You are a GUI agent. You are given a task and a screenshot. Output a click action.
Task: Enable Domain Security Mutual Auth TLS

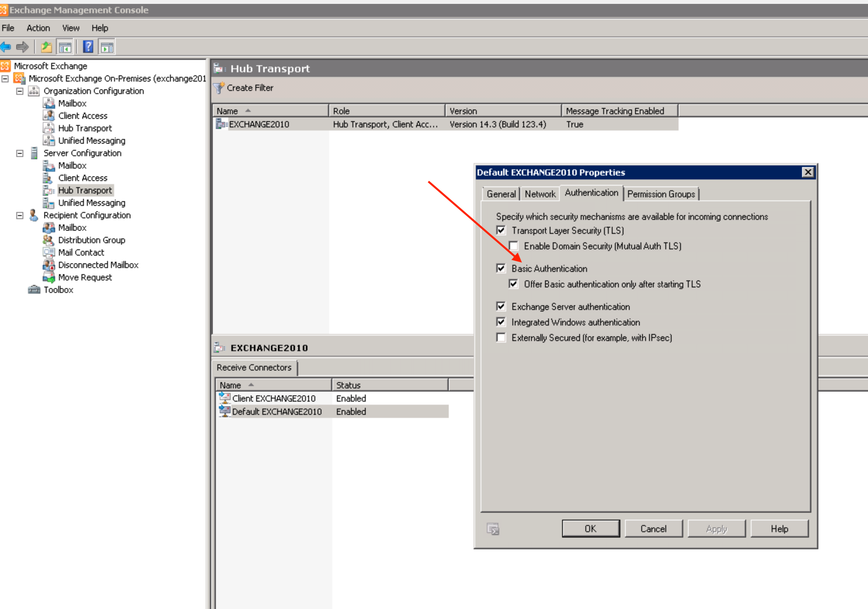[514, 246]
